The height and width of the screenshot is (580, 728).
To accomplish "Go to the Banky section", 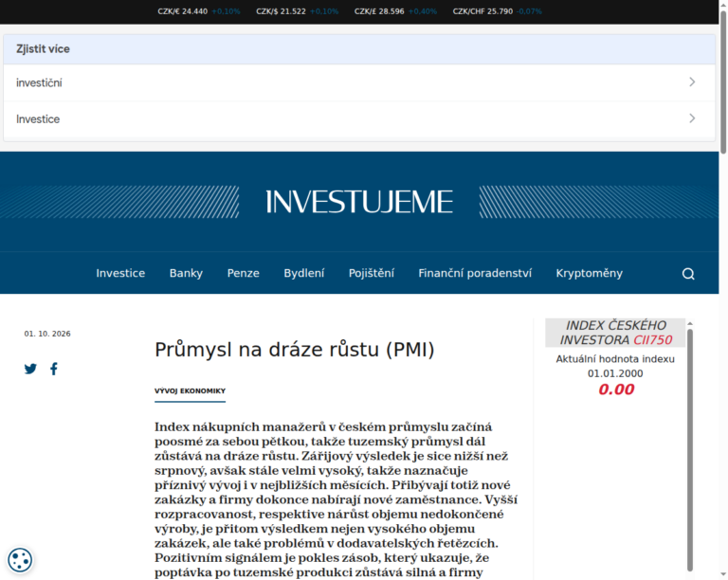I will point(186,273).
